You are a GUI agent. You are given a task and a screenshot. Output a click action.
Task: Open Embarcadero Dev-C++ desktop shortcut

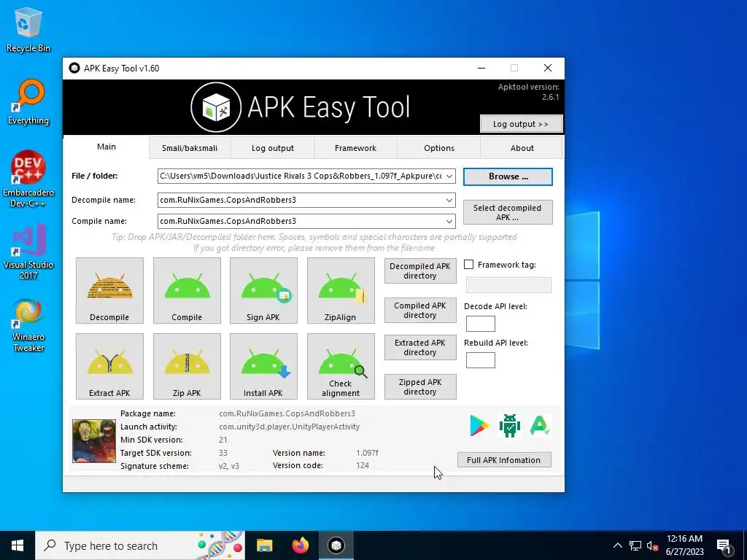point(28,179)
